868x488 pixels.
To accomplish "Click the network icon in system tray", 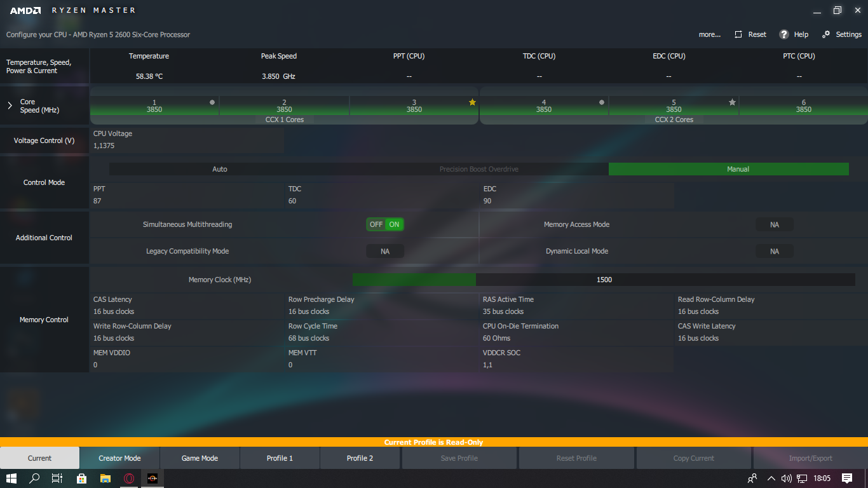I will pyautogui.click(x=802, y=478).
